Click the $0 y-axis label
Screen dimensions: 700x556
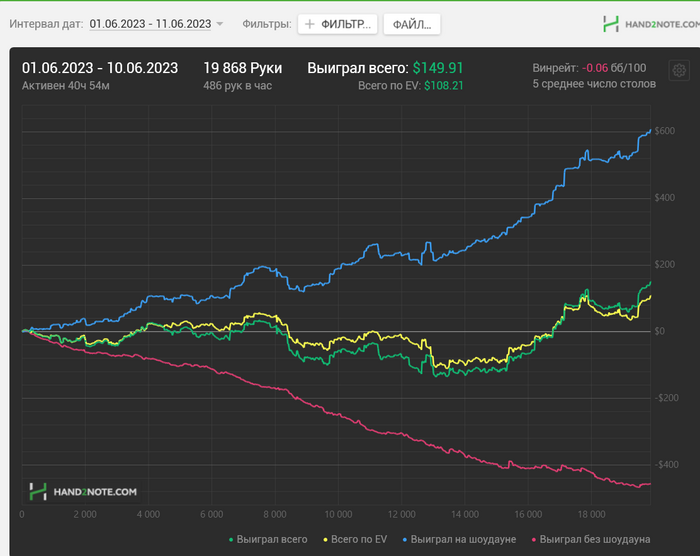coord(659,331)
